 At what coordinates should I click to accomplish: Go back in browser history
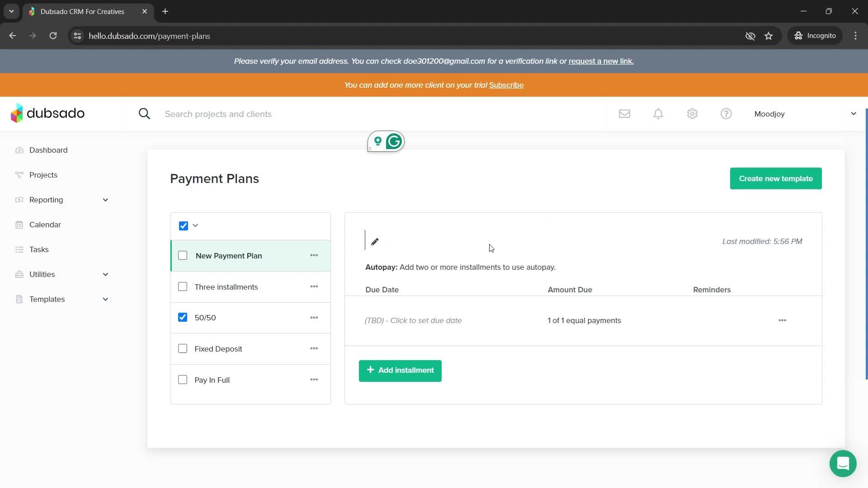point(13,36)
